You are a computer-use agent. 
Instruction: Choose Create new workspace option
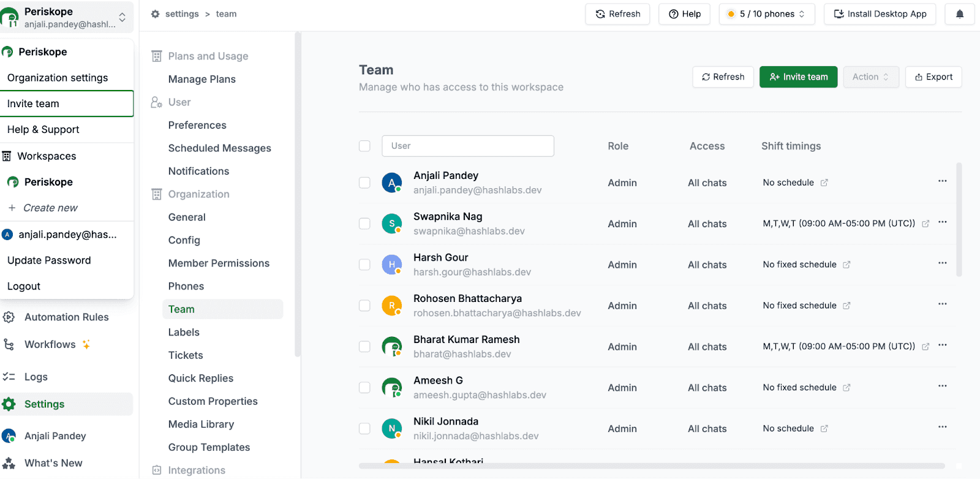(67, 208)
